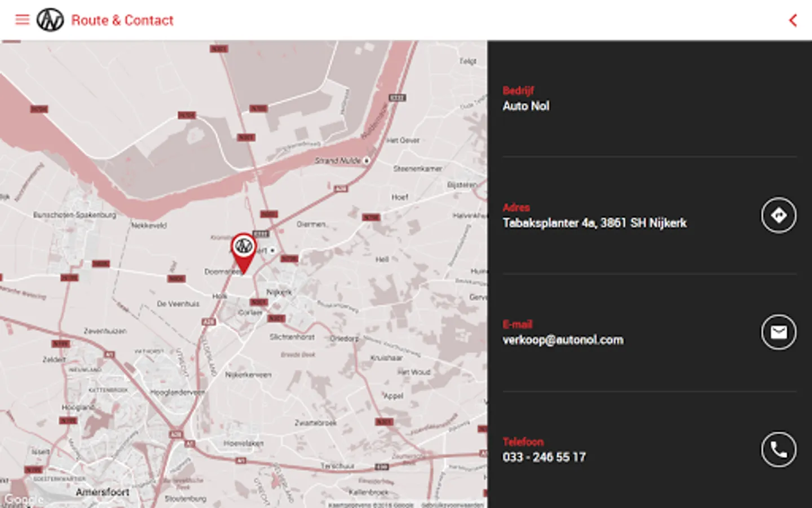Click the Amersfoort label on map
Viewport: 812px width, 508px height.
click(103, 492)
